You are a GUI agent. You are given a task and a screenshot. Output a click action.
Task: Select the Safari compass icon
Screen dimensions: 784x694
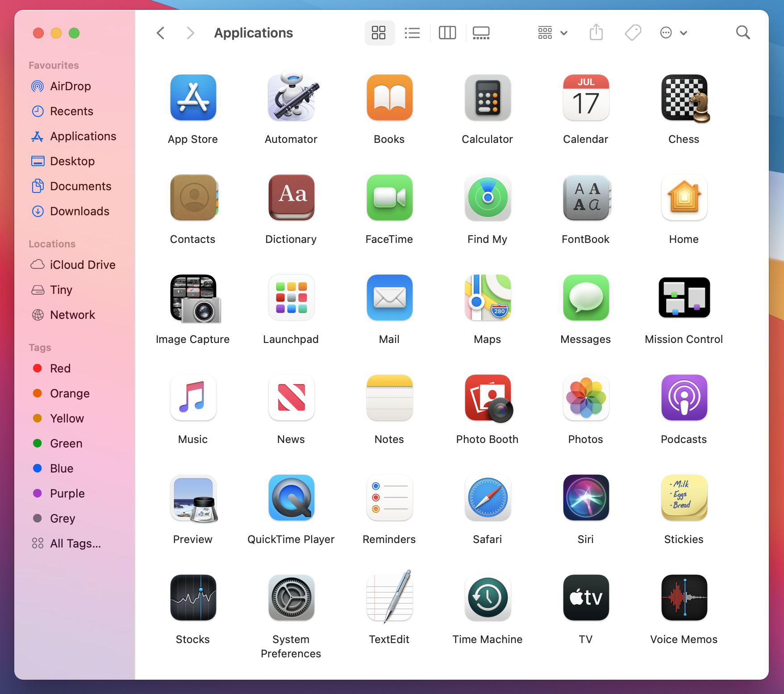point(488,498)
